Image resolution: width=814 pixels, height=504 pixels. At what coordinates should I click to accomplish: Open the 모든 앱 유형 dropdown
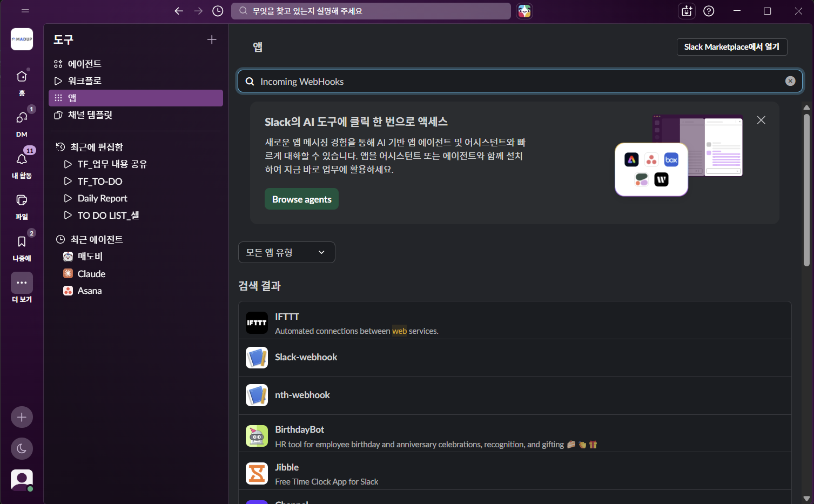click(287, 252)
